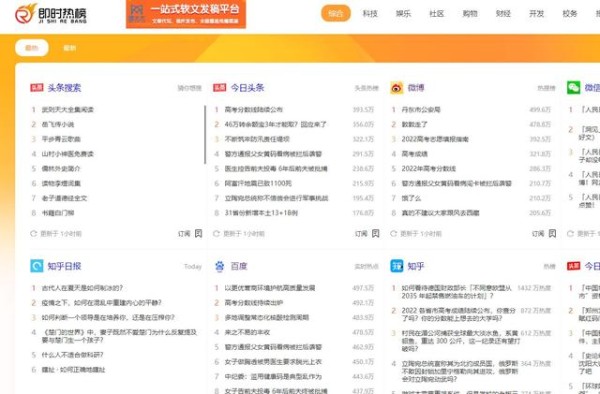Click 订阅 in the 头条搜索 card
This screenshot has width=600, height=394.
coord(184,233)
